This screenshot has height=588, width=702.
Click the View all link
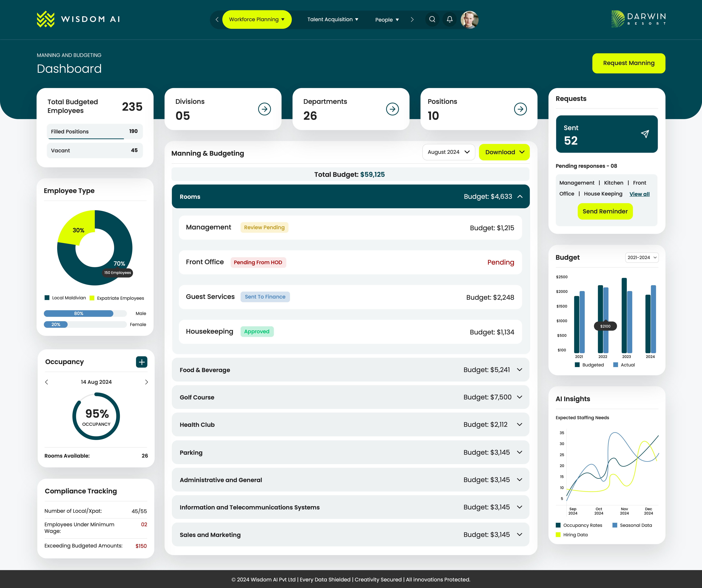pyautogui.click(x=639, y=194)
